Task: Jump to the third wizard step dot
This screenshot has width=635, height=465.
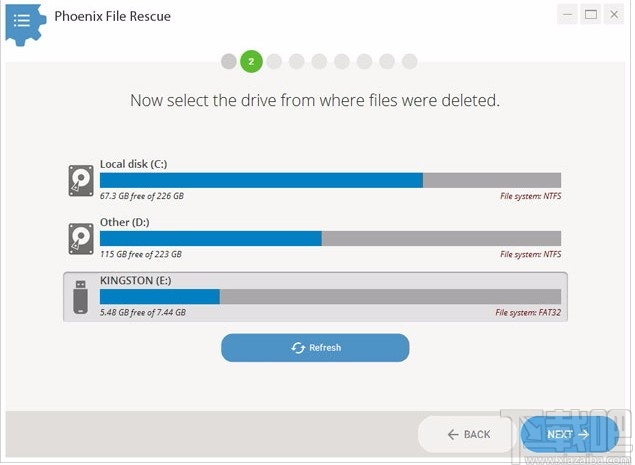Action: (274, 62)
